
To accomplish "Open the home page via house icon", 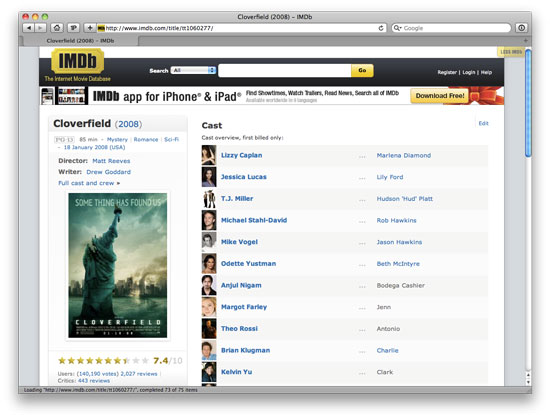I will coord(57,28).
